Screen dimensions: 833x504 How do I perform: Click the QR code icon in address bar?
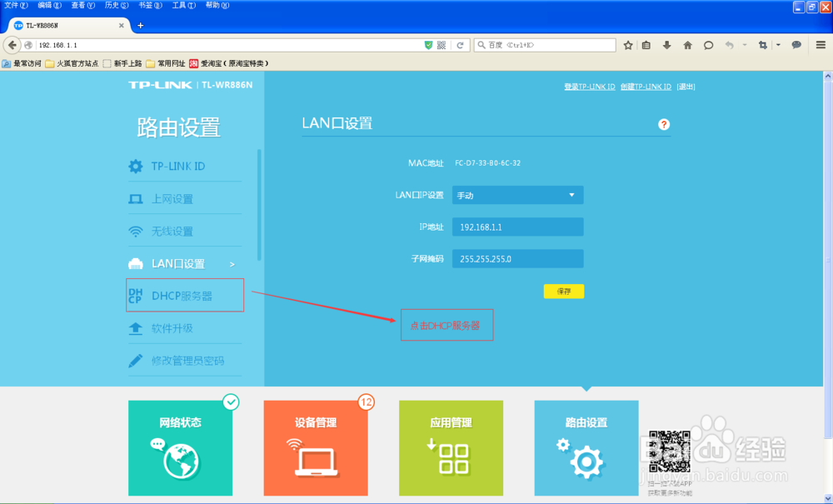point(441,45)
